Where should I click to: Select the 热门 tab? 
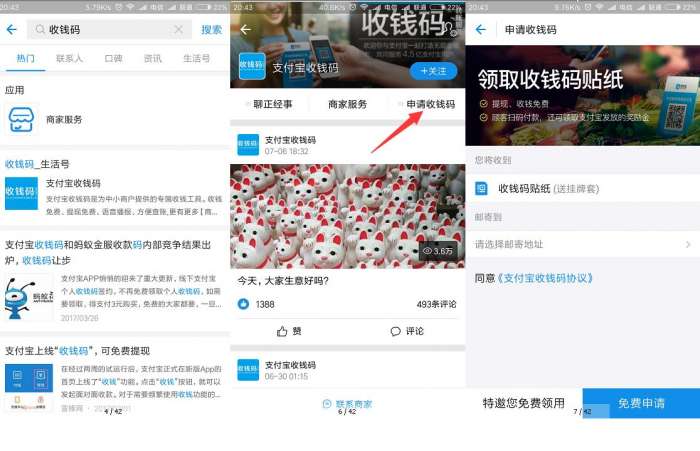click(x=25, y=58)
